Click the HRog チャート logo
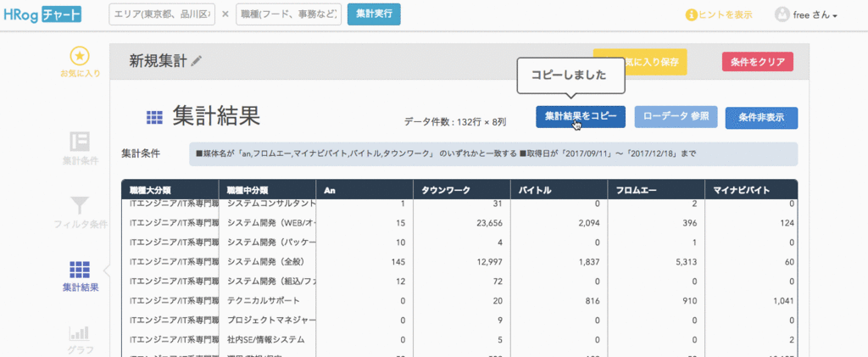The width and height of the screenshot is (868, 357). coord(42,14)
